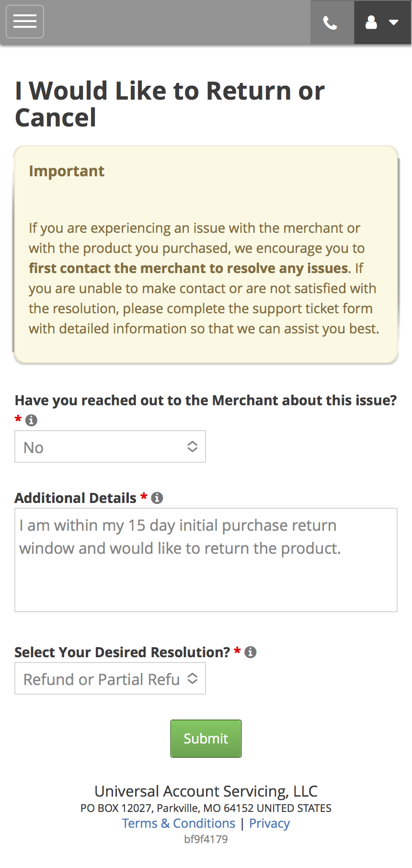Tap the phone contact icon
Image resolution: width=412 pixels, height=868 pixels.
[331, 23]
